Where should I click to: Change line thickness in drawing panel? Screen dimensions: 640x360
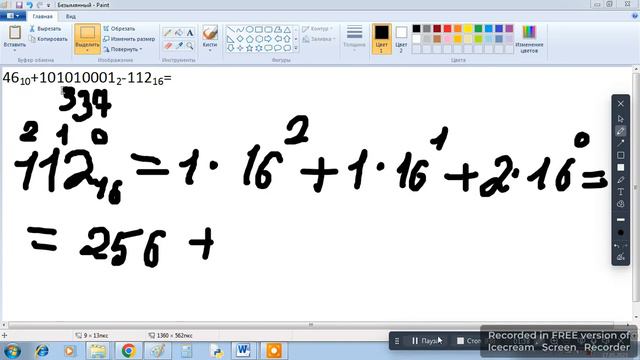pos(620,220)
